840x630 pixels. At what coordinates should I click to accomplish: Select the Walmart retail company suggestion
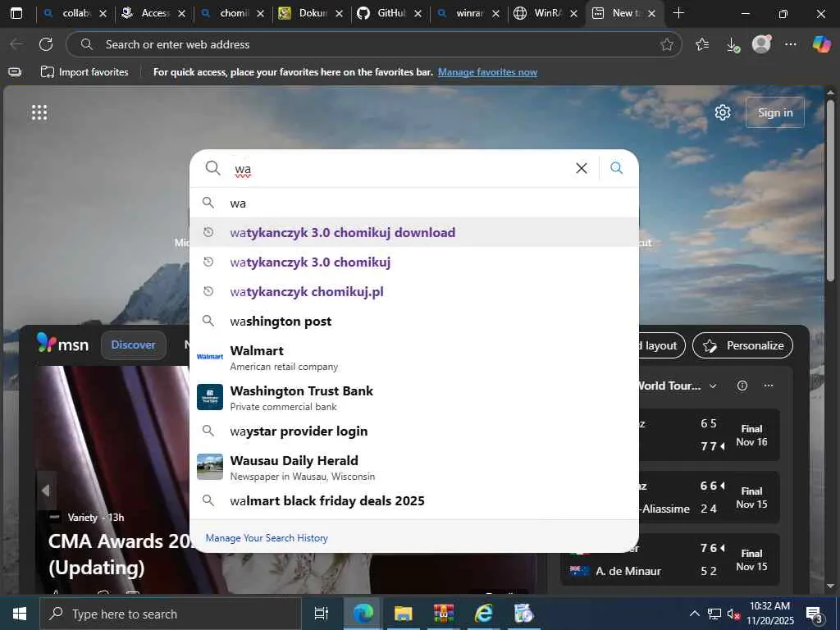pos(414,358)
